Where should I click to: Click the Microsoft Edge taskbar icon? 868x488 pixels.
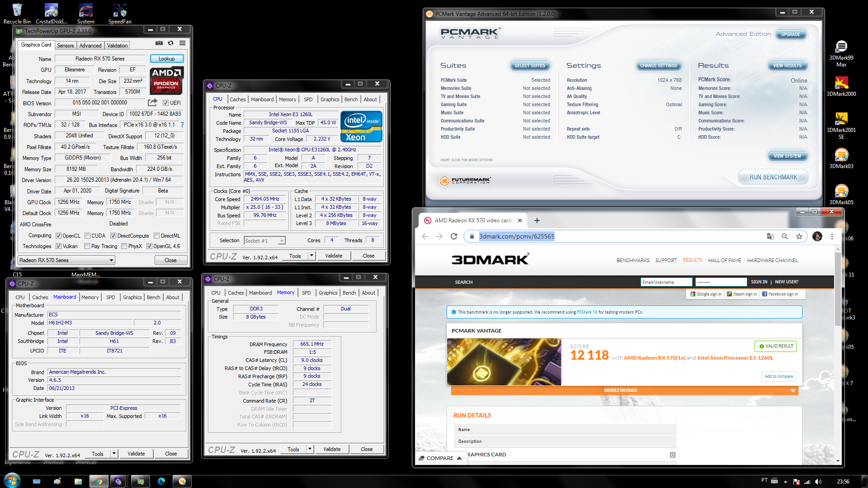161,481
